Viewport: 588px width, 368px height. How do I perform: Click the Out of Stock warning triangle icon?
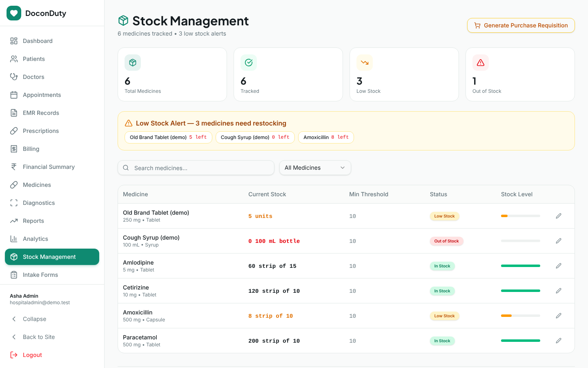pos(481,63)
